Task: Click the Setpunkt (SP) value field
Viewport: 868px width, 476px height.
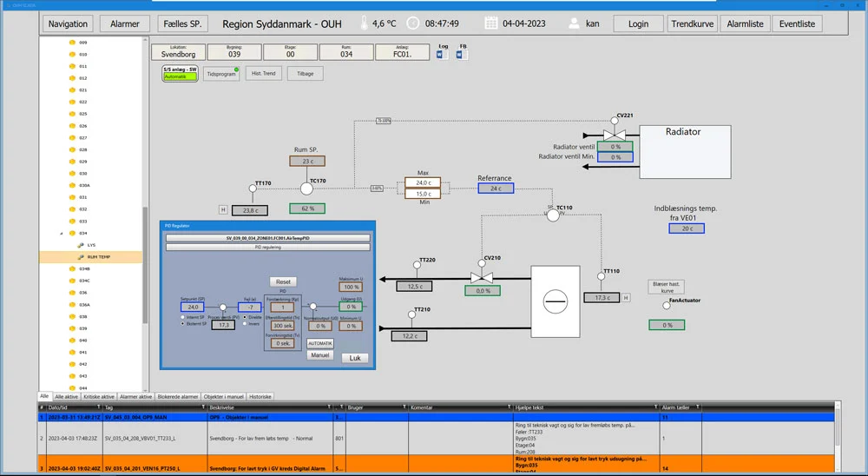Action: (x=193, y=307)
